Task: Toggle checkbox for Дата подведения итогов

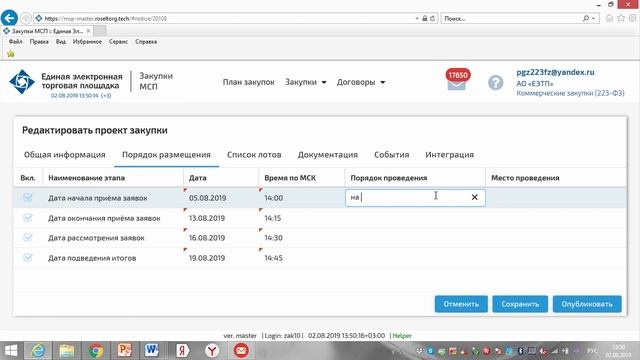Action: point(28,258)
